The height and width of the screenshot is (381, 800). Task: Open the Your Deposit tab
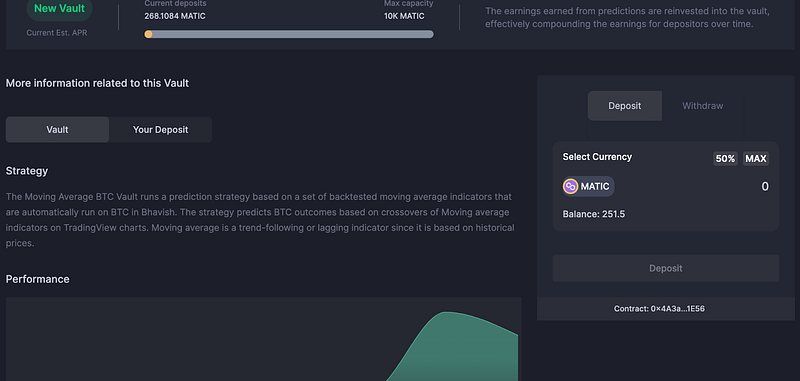coord(160,130)
